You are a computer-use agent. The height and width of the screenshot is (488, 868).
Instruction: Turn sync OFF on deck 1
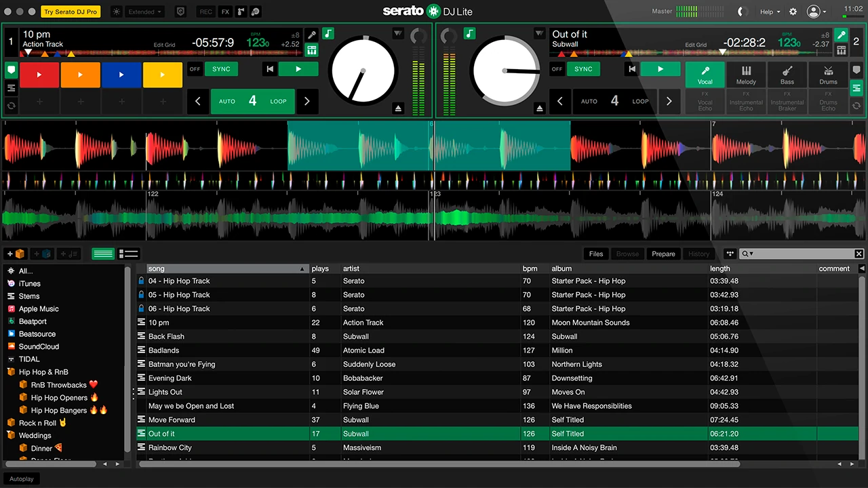(195, 69)
